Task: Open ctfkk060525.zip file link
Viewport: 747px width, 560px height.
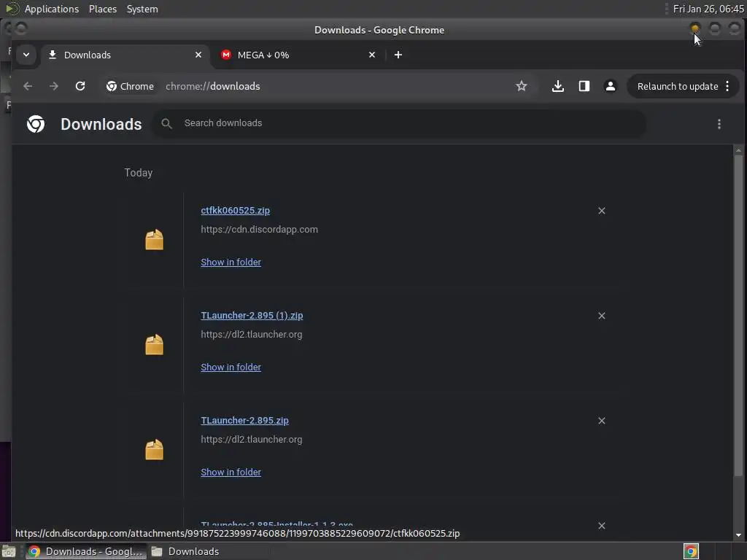Action: tap(236, 211)
